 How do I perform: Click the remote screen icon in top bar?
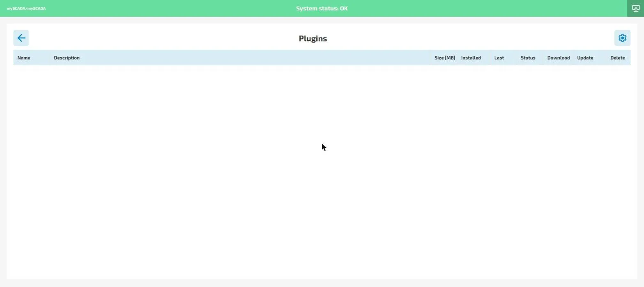[x=635, y=8]
